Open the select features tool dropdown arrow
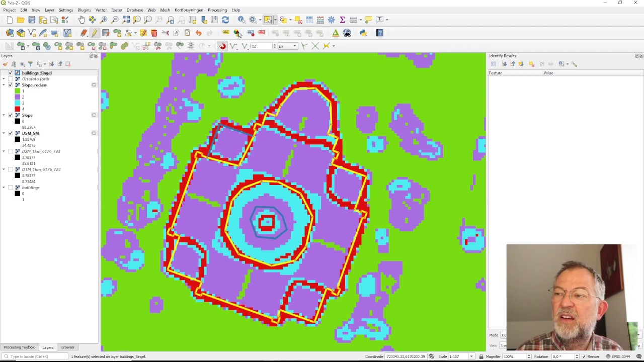The width and height of the screenshot is (644, 362). 275,20
